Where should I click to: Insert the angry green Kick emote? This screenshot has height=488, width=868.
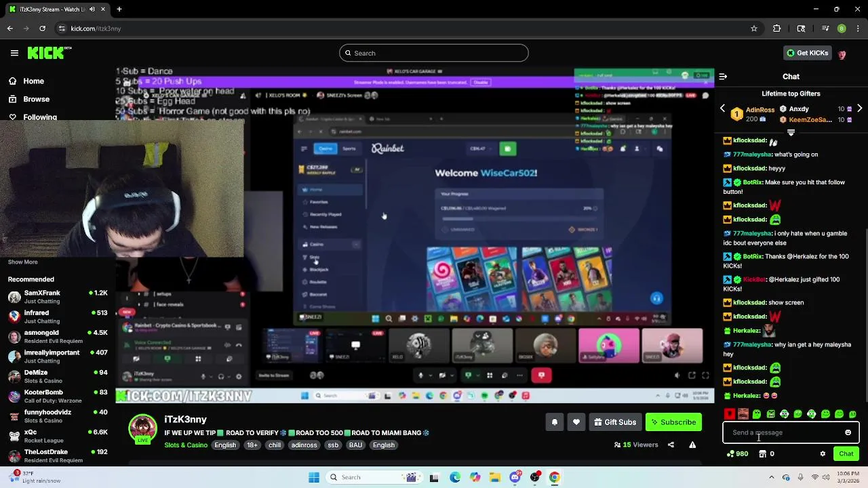point(770,414)
